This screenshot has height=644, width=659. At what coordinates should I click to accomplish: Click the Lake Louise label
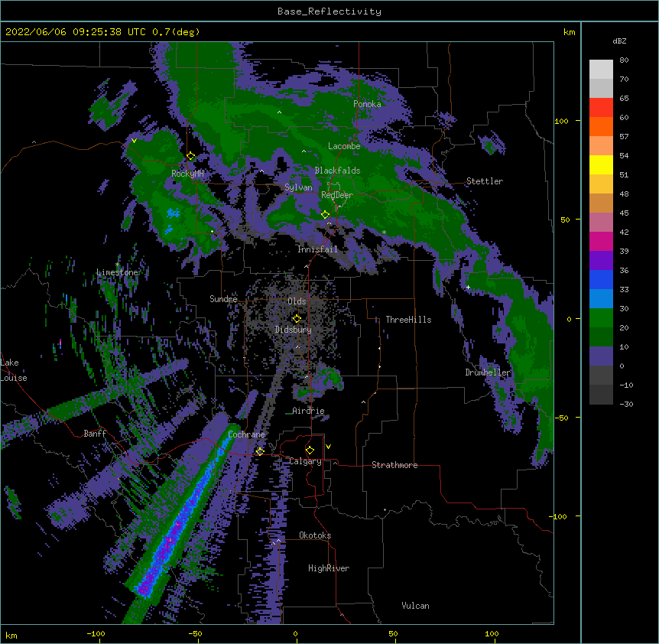14,370
